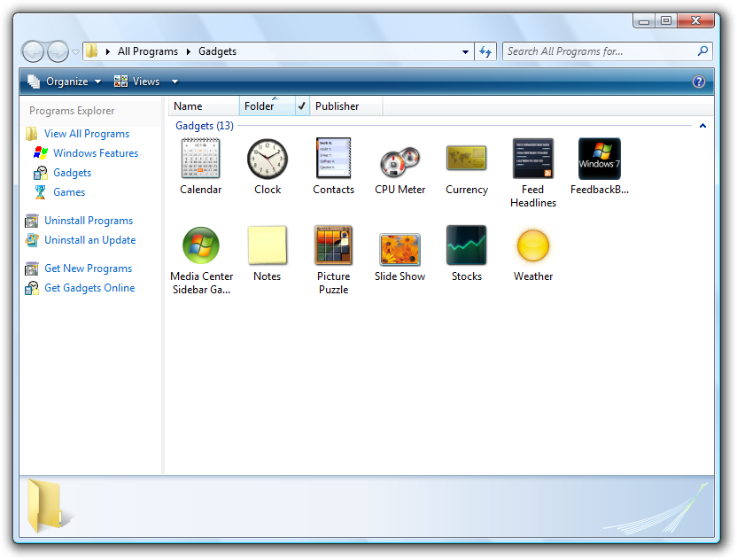Click the Uninstall Programs link
This screenshot has width=737, height=560.
tap(89, 221)
